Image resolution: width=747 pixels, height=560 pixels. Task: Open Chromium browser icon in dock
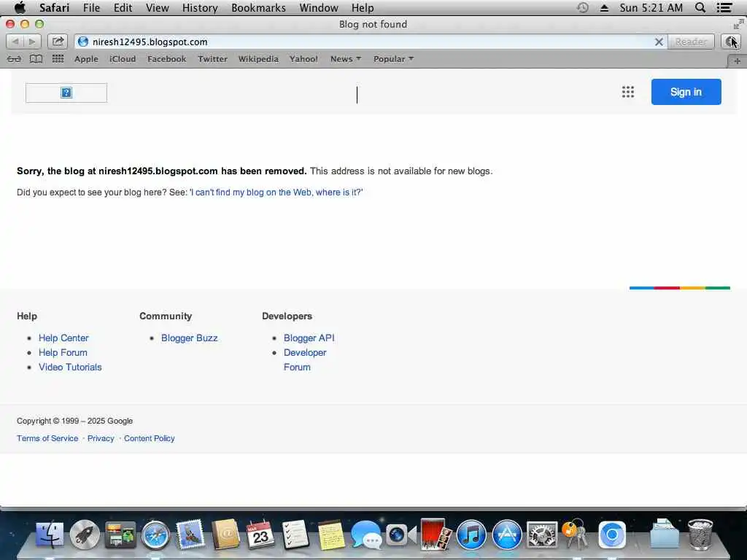pos(612,534)
